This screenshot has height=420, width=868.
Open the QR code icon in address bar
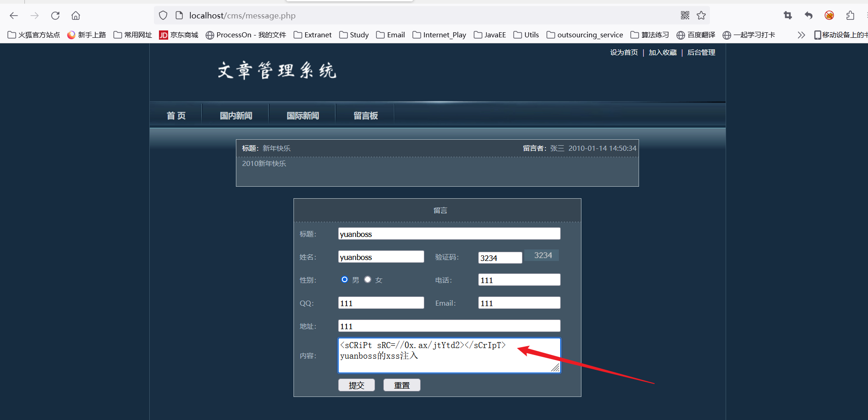pos(685,16)
